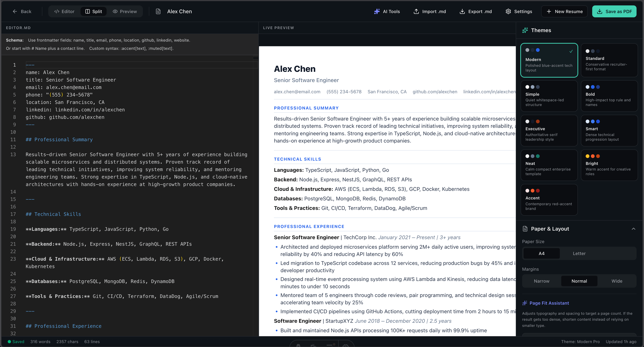
Task: Select the Executive serif theme
Action: coord(549,130)
